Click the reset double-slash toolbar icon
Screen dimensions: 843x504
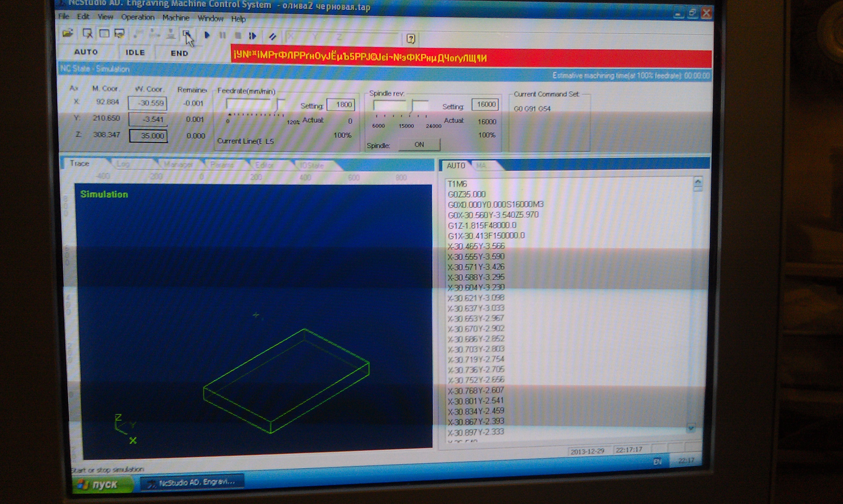point(272,36)
